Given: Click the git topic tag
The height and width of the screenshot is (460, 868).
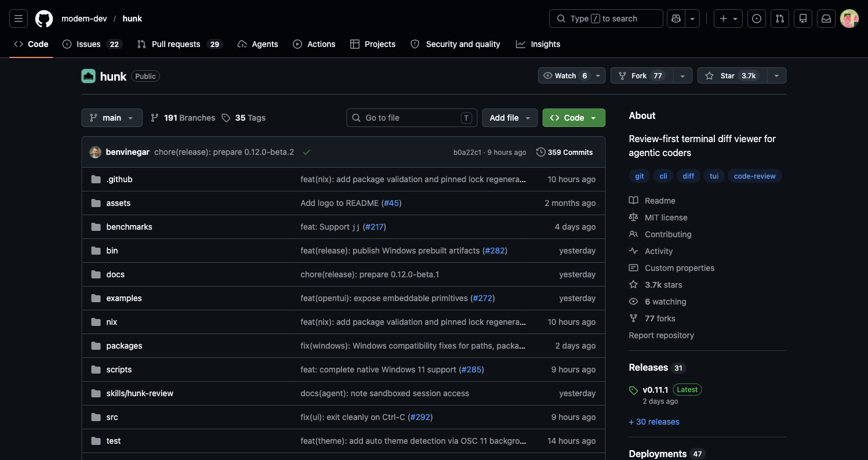Looking at the screenshot, I should tap(640, 176).
